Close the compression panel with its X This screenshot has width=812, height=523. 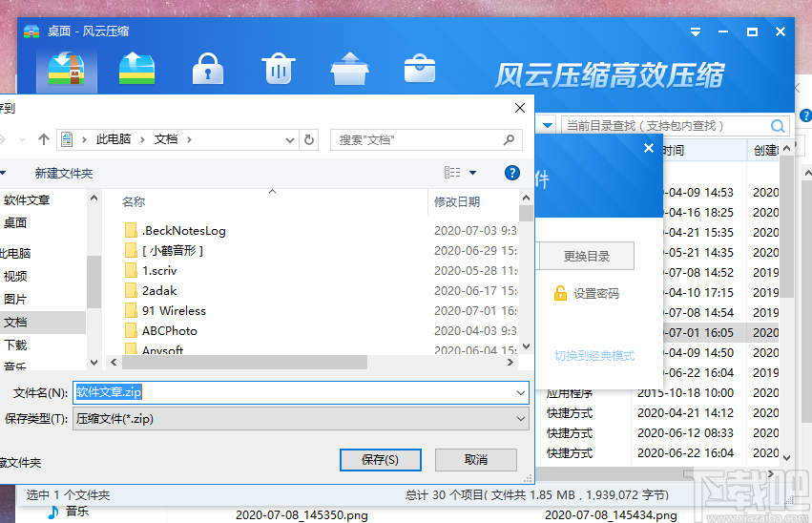(x=648, y=149)
